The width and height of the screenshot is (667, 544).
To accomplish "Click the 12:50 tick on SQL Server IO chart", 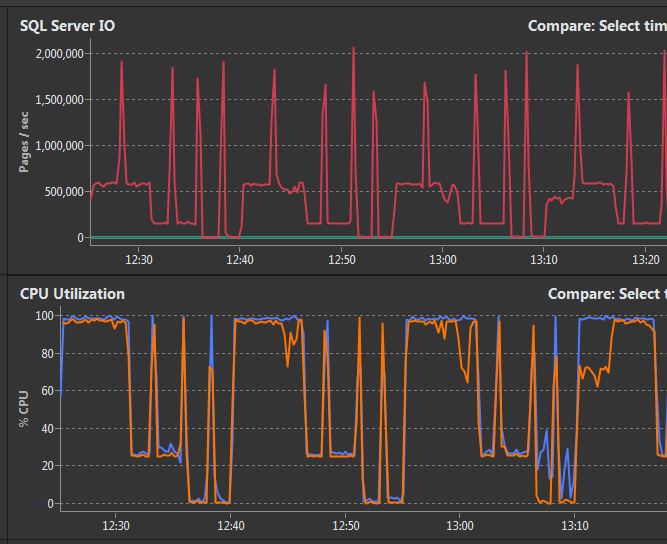I will (x=342, y=259).
